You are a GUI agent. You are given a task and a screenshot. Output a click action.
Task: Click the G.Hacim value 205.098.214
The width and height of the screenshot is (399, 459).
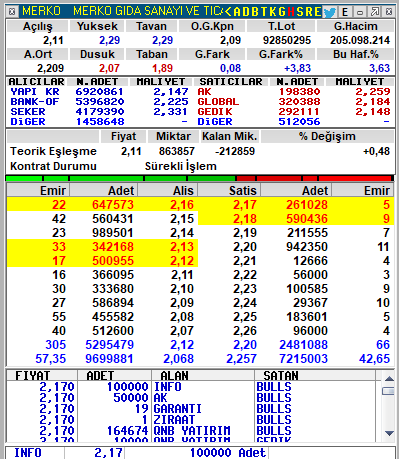click(x=360, y=40)
